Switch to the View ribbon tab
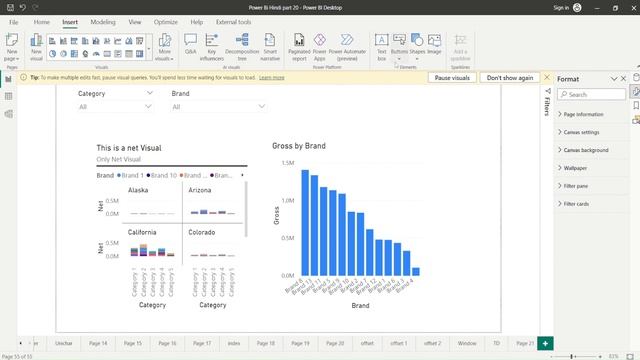This screenshot has width=640, height=360. (135, 22)
